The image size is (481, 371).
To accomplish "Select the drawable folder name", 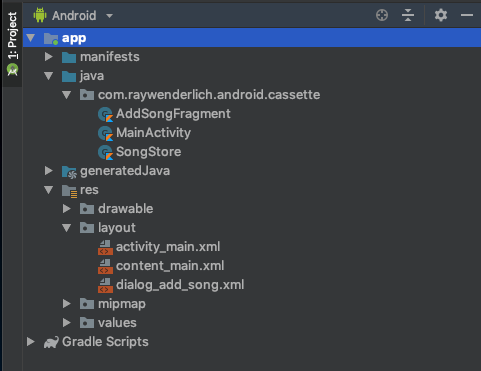I will [x=126, y=209].
